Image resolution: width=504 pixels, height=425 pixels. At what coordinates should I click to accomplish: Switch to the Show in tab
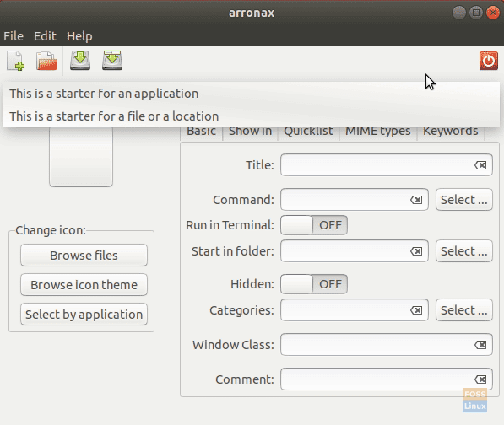pyautogui.click(x=250, y=132)
